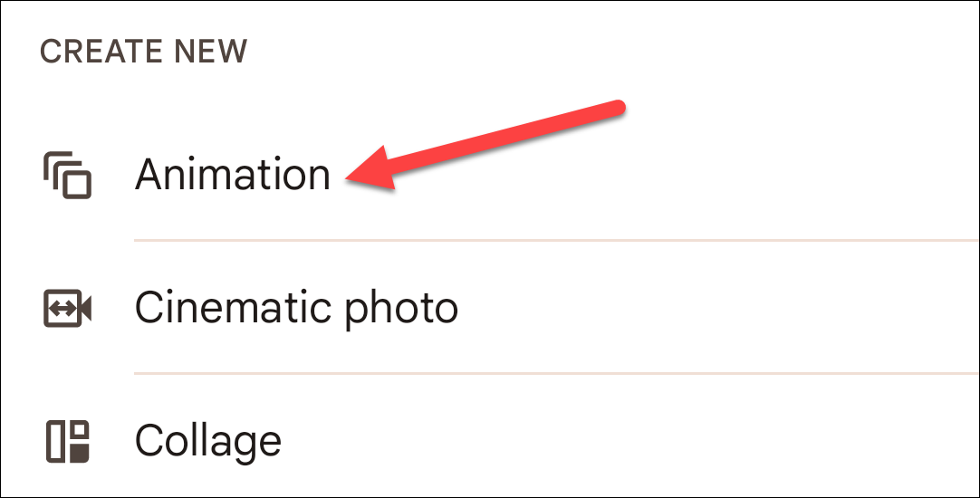The height and width of the screenshot is (498, 980).
Task: Create a new Cinematic photo
Action: click(x=296, y=309)
